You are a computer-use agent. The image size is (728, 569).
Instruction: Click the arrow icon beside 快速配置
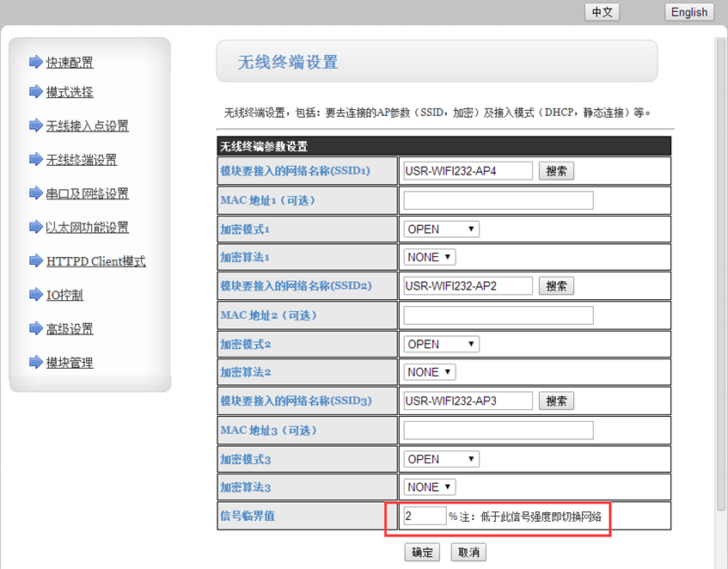(x=35, y=62)
